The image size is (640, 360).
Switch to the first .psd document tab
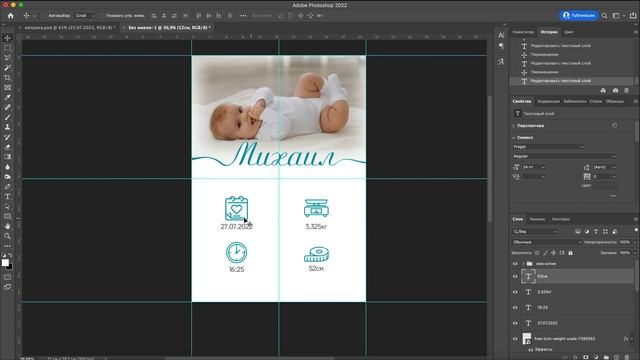pos(69,27)
